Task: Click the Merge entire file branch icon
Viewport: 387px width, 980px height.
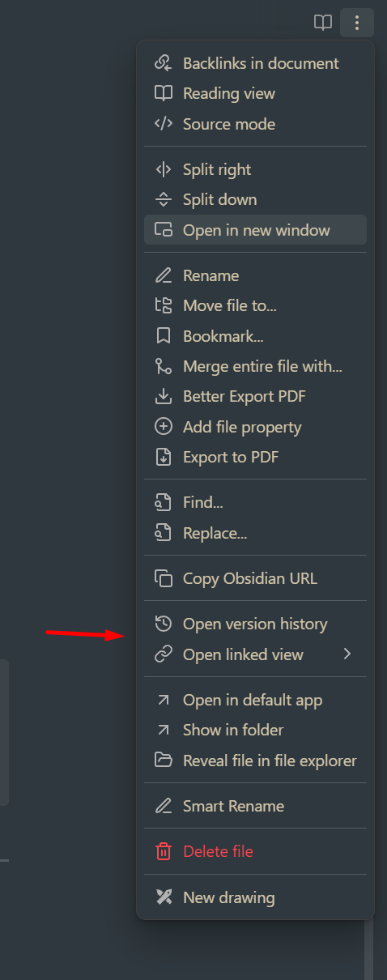Action: tap(164, 366)
